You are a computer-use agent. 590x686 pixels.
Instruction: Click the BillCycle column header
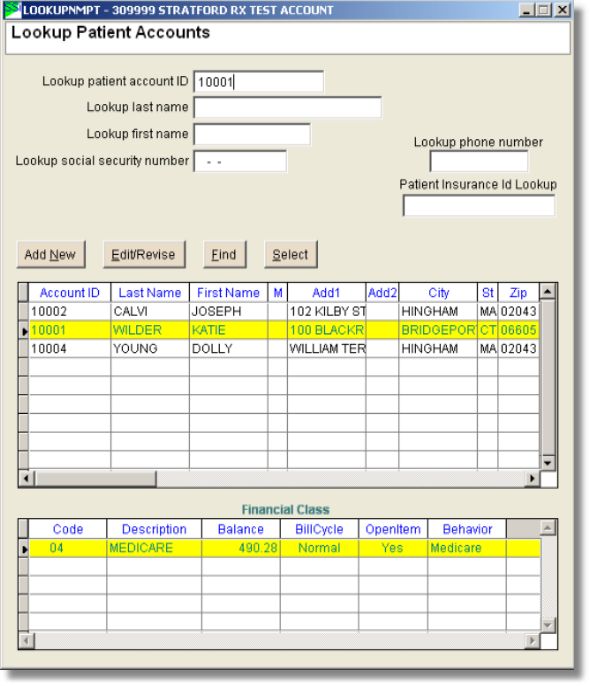pyautogui.click(x=319, y=529)
